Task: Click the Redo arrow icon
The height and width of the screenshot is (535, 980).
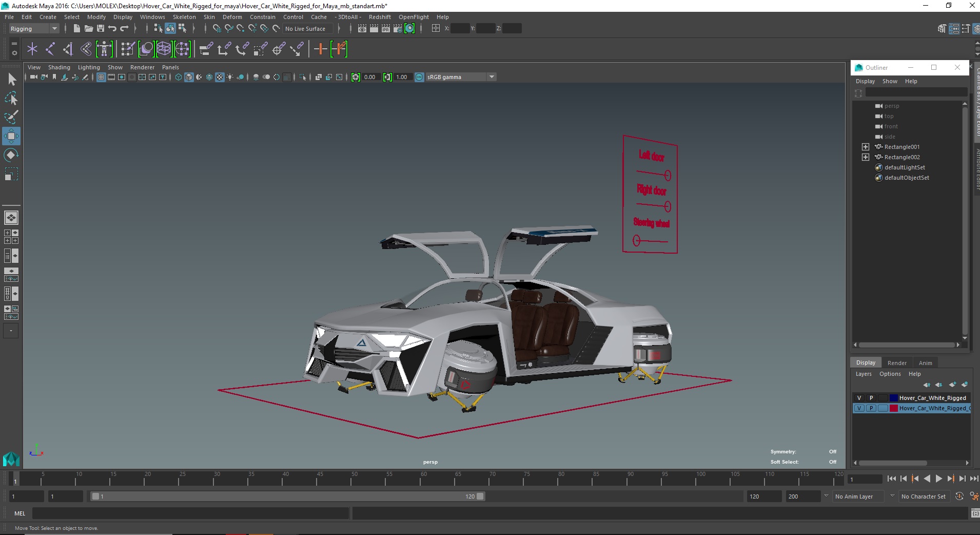Action: pyautogui.click(x=124, y=29)
